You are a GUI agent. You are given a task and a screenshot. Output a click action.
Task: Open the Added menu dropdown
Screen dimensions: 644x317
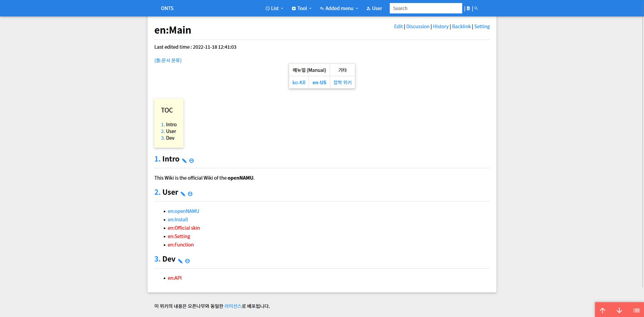tap(338, 8)
